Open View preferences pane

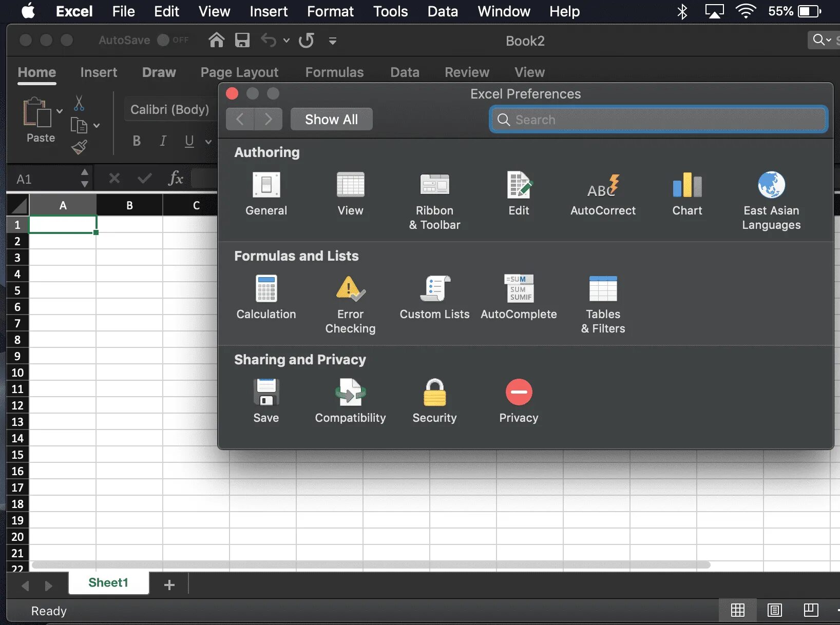point(350,194)
